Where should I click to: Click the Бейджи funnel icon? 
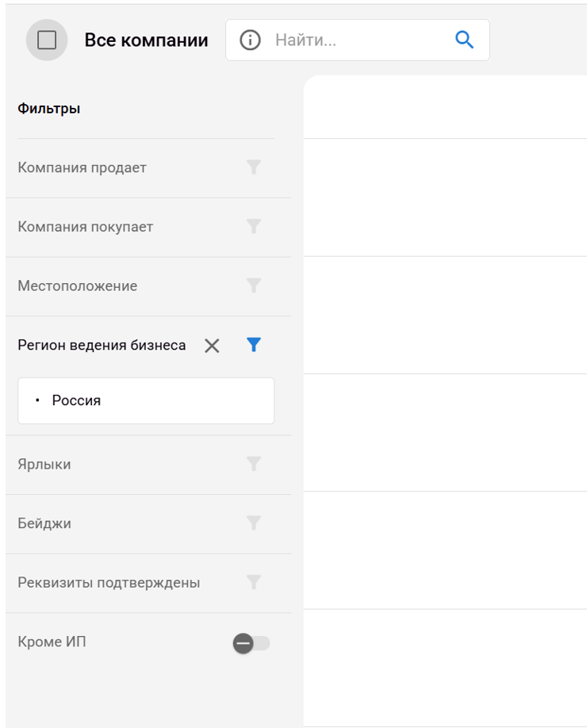coord(254,523)
